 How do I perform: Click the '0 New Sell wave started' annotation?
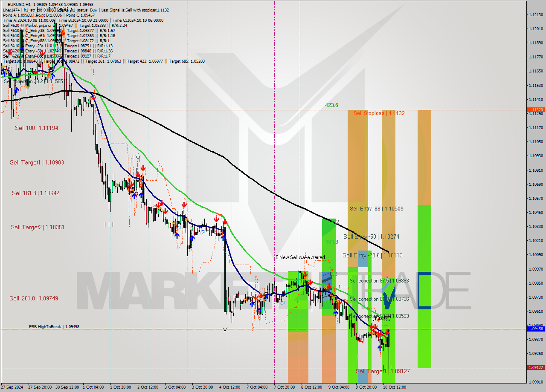pyautogui.click(x=300, y=257)
